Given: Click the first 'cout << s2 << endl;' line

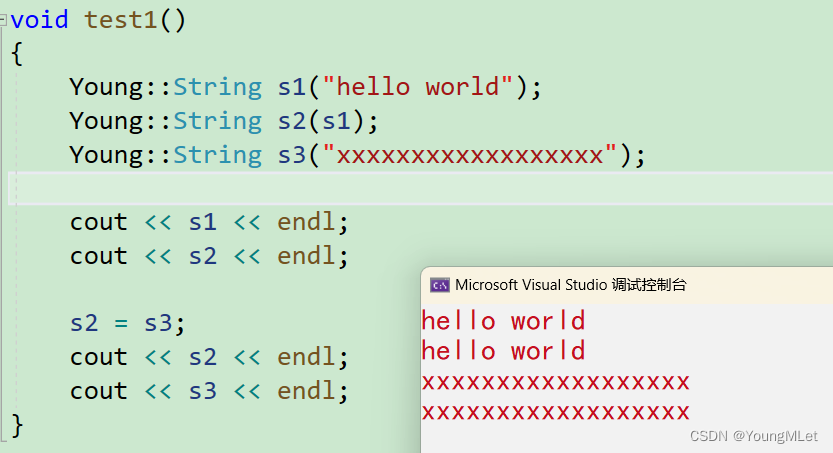Looking at the screenshot, I should pyautogui.click(x=209, y=256).
